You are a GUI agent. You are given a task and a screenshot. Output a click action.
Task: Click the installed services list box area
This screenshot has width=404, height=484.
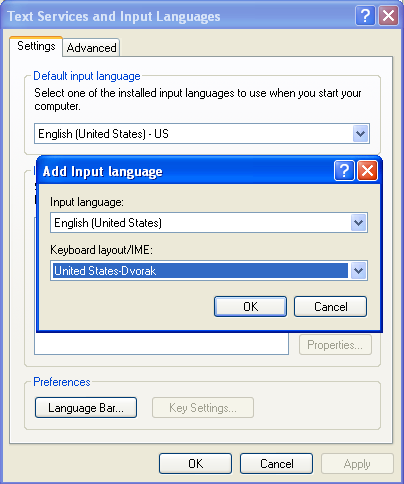tap(161, 343)
